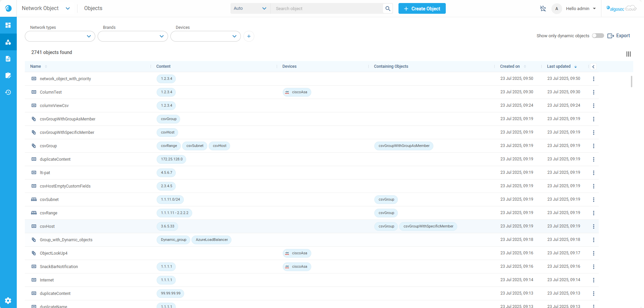644x308 pixels.
Task: Click the muted notifications bell icon
Action: pos(543,8)
